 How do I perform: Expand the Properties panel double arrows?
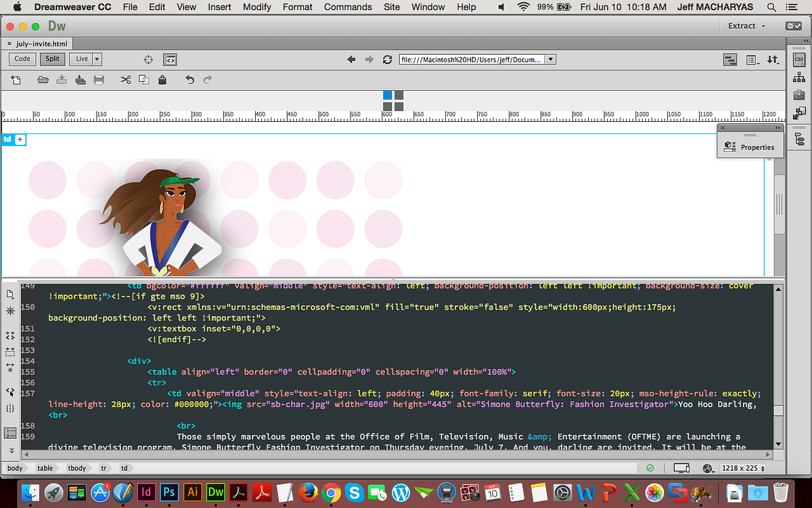pos(777,127)
